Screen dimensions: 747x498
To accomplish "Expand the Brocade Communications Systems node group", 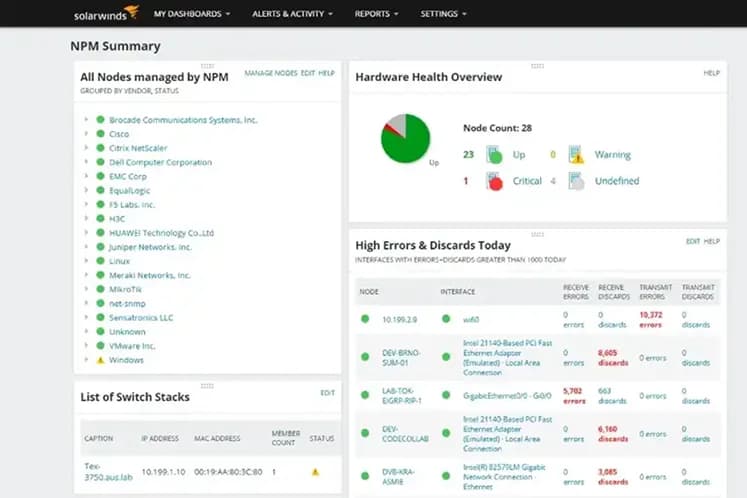I will coord(86,120).
